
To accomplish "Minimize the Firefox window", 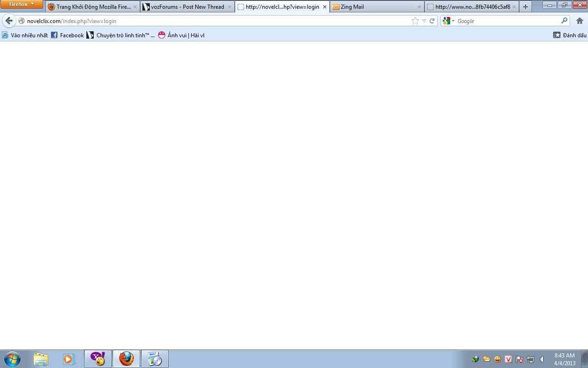I will [550, 5].
